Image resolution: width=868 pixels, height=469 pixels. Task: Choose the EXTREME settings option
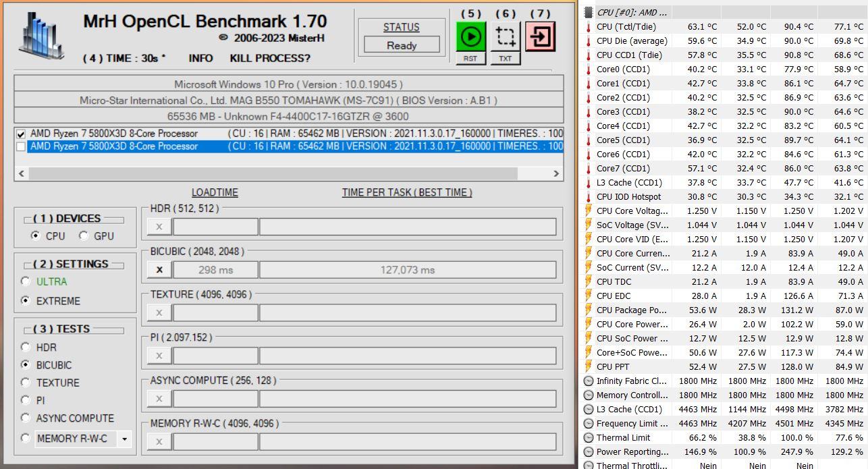(26, 301)
